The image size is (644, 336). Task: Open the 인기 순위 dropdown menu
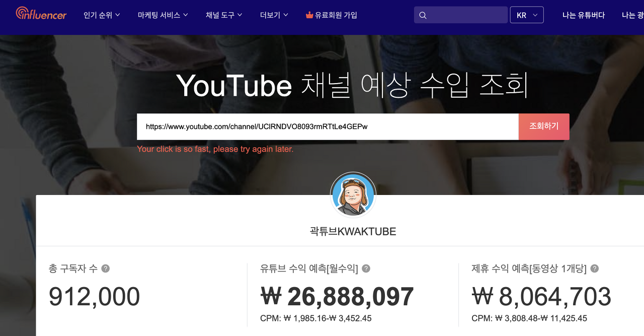click(x=102, y=15)
